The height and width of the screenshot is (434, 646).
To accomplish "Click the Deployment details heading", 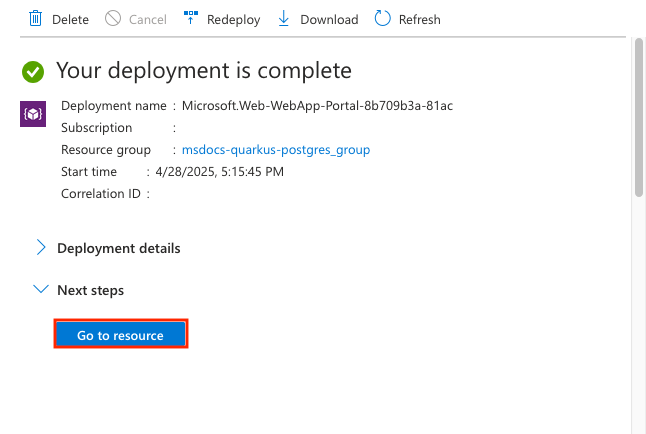I will [x=119, y=248].
